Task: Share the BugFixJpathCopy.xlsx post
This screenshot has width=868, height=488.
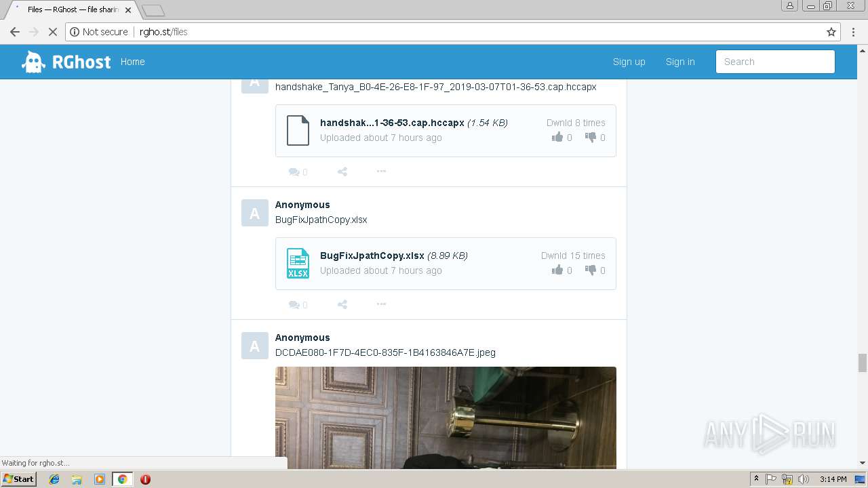Action: pos(342,305)
